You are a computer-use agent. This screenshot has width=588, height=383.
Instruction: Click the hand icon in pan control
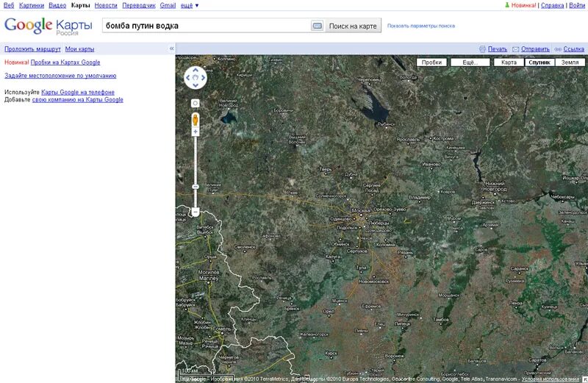pos(196,78)
